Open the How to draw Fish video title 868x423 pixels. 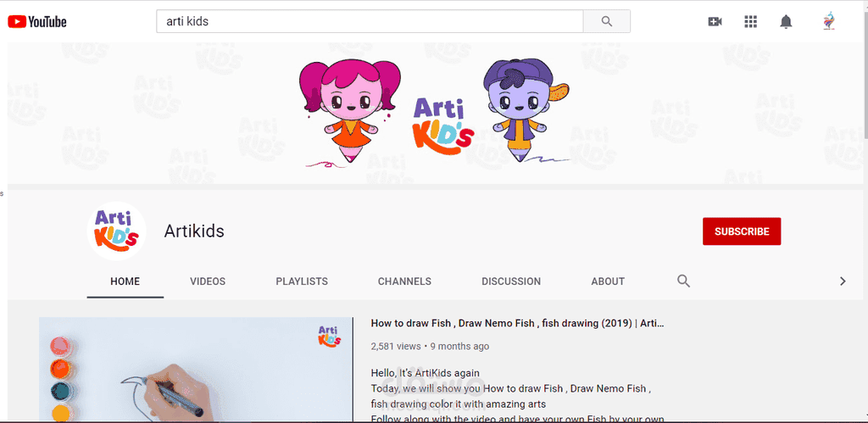[x=518, y=323]
